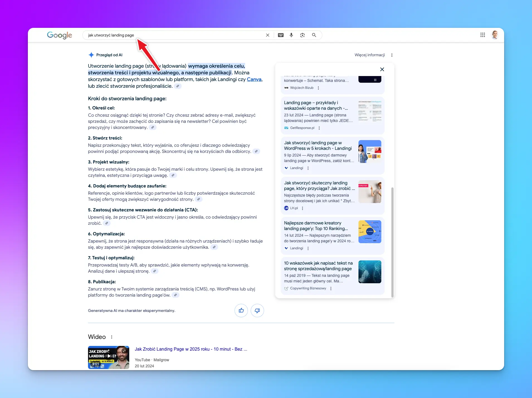Open the on-screen keyboard input tool
The width and height of the screenshot is (532, 398).
[x=281, y=35]
